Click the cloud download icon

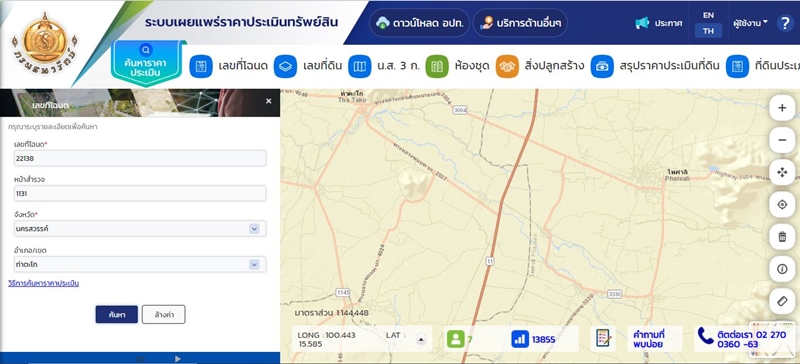382,22
